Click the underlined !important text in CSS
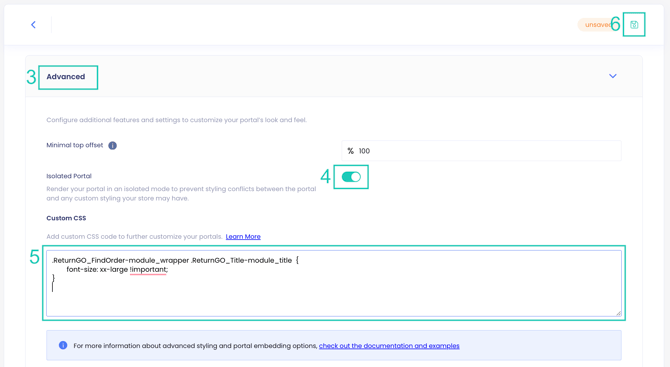The image size is (670, 367). 148,270
